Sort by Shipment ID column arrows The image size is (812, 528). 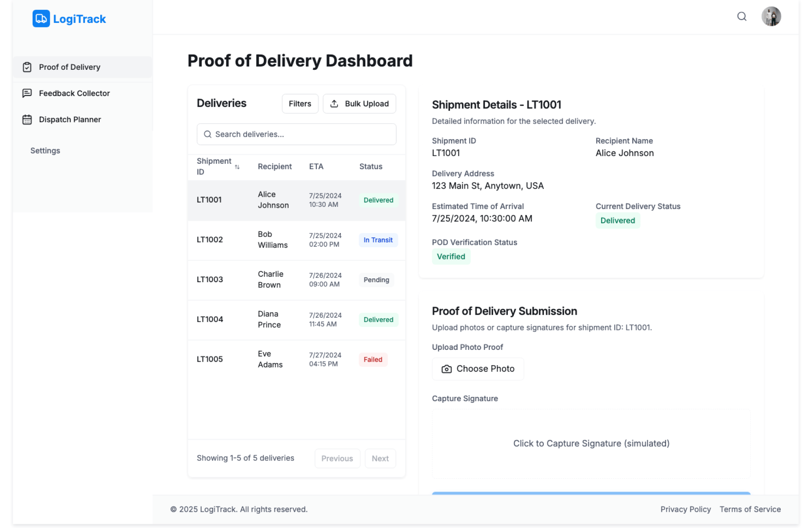[x=237, y=167]
